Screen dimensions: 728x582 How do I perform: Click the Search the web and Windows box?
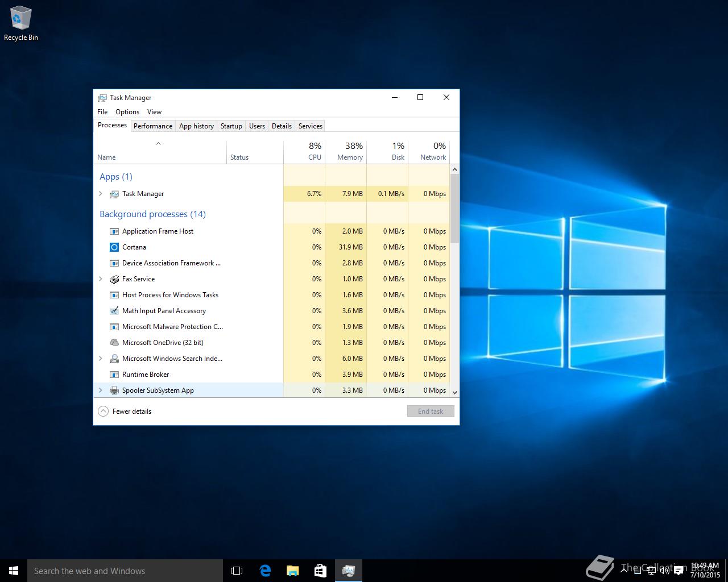tap(125, 571)
